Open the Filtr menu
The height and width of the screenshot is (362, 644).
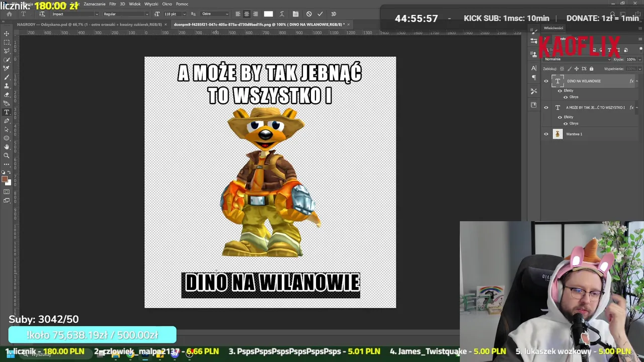pyautogui.click(x=113, y=4)
